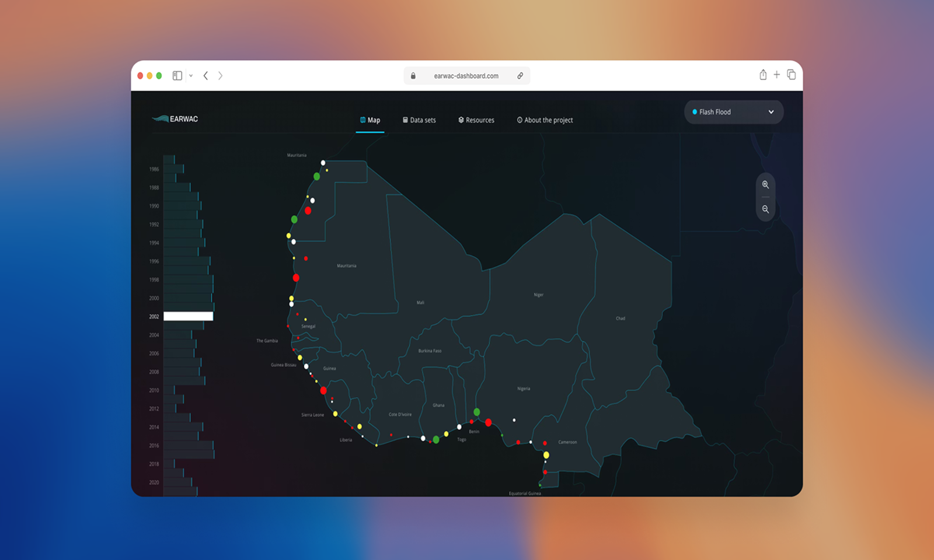Click the EARWAC logo
Image resolution: width=934 pixels, height=560 pixels.
pyautogui.click(x=175, y=119)
